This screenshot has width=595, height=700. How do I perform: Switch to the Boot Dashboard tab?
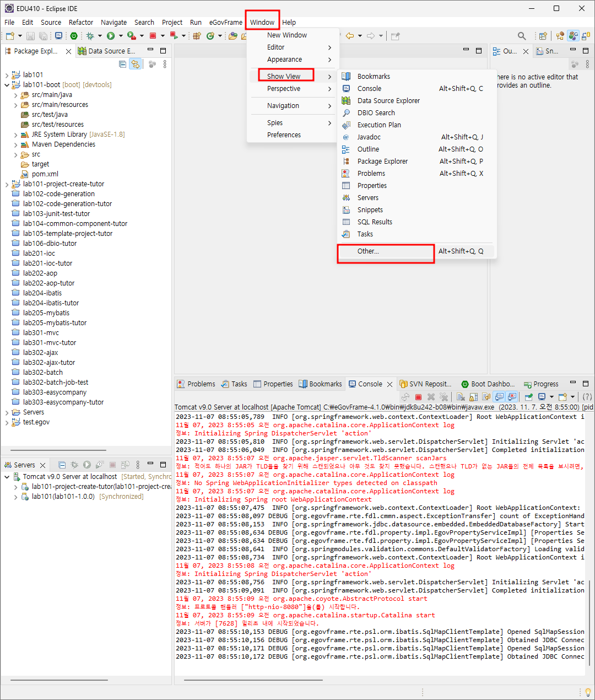488,384
